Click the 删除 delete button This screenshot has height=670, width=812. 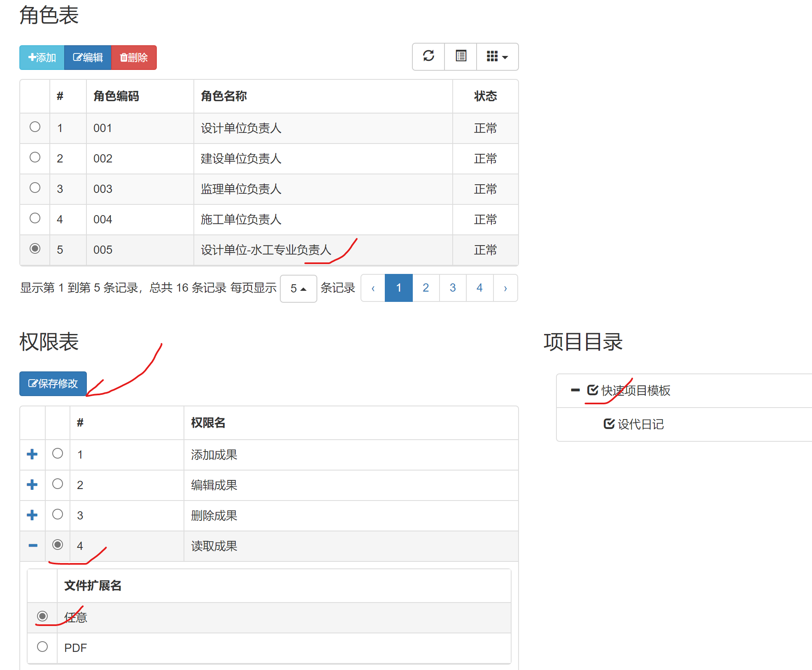coord(134,58)
